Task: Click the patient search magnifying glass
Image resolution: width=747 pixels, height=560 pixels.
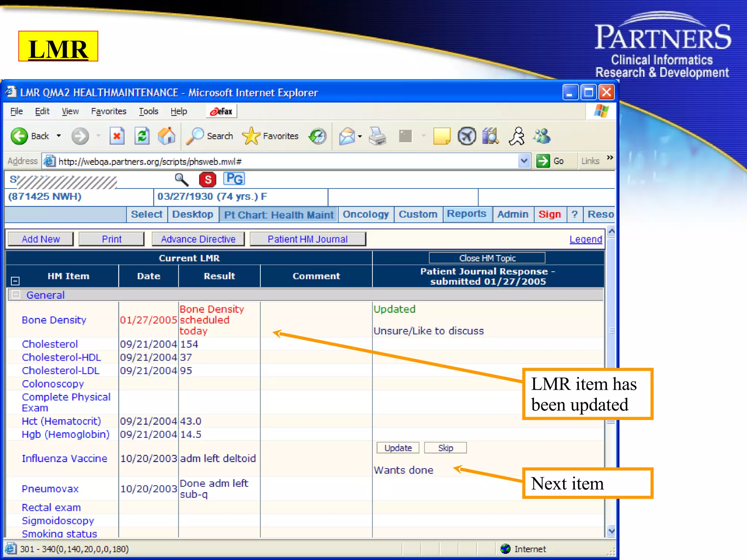Action: (181, 179)
